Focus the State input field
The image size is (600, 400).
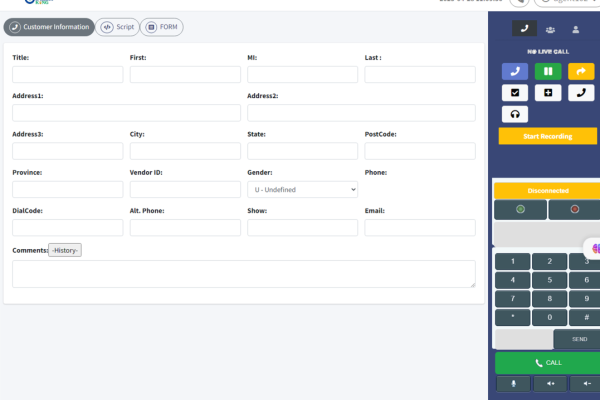pos(302,151)
